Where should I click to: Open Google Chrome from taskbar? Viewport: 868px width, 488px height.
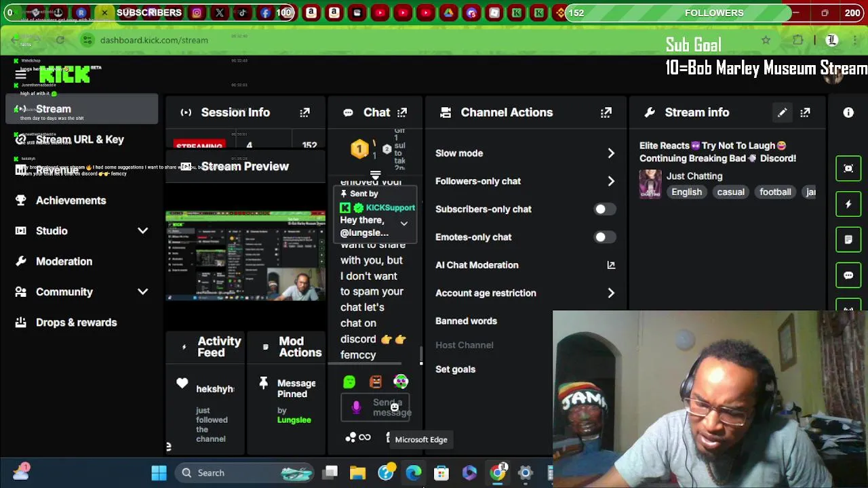point(498,472)
